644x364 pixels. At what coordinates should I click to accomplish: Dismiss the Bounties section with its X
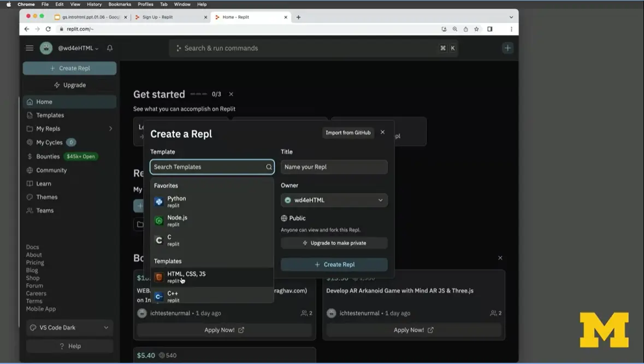500,258
